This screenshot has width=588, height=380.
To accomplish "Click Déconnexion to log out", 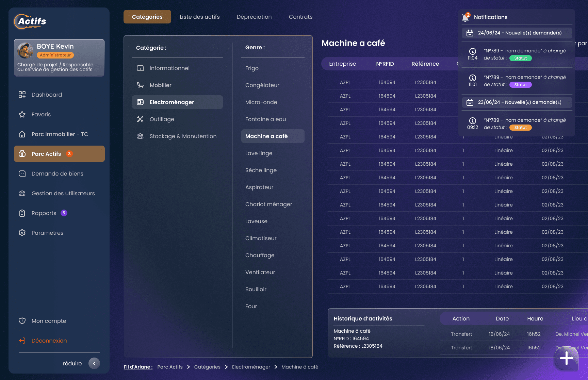I will (49, 341).
